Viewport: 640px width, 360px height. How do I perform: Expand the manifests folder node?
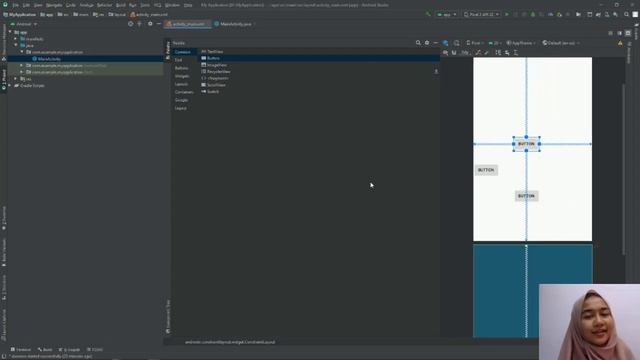click(16, 39)
